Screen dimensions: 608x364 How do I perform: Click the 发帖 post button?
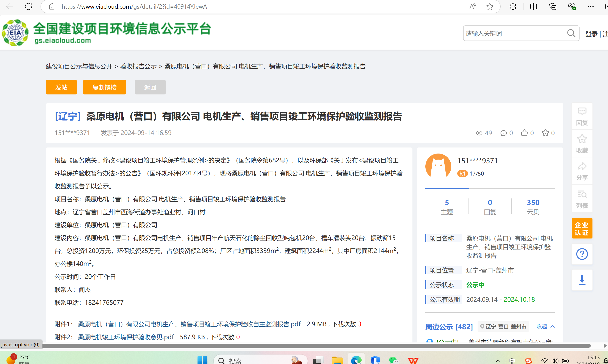coord(61,87)
